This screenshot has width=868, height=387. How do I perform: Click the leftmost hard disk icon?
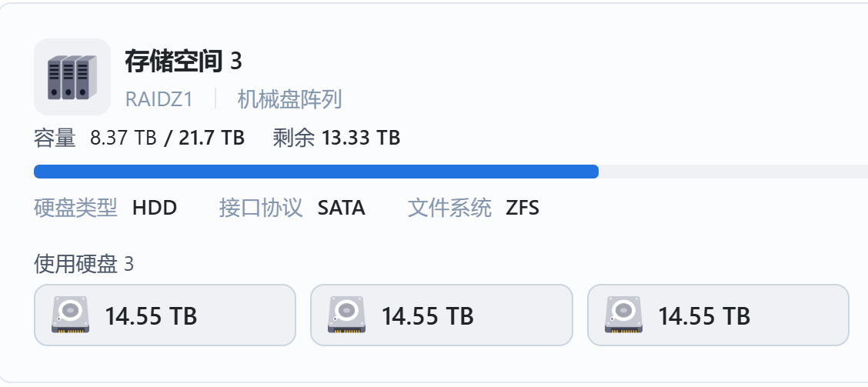point(70,315)
